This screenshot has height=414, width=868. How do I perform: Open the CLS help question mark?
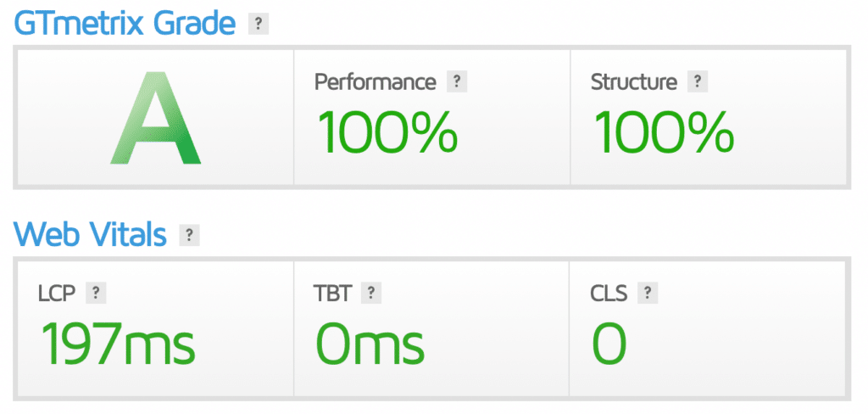pyautogui.click(x=648, y=294)
